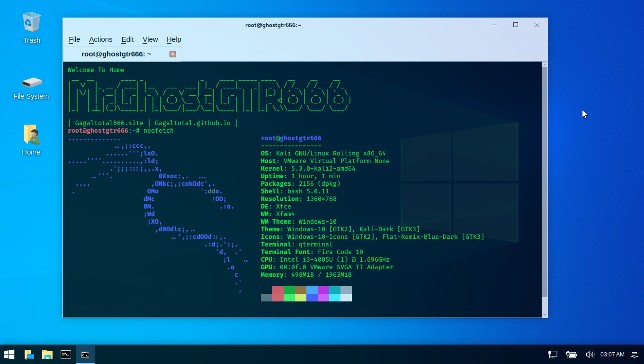Click the volume speaker tray icon
The width and height of the screenshot is (644, 364).
(x=590, y=355)
